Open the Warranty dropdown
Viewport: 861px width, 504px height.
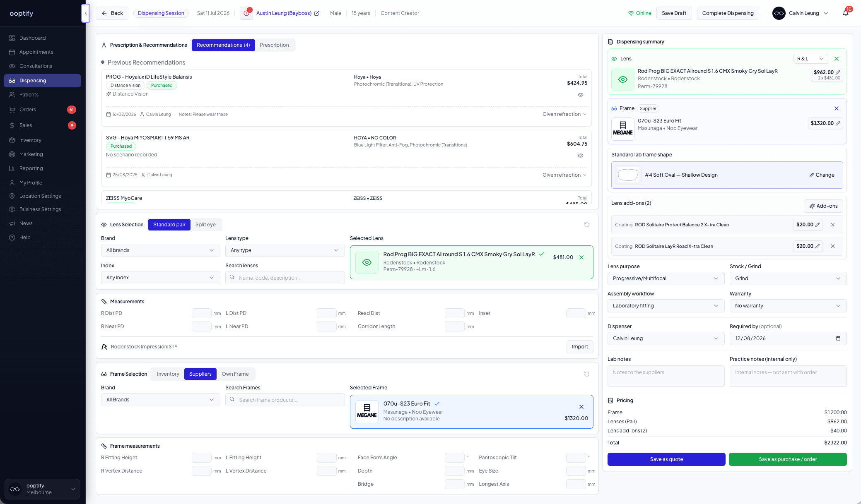[x=788, y=306]
